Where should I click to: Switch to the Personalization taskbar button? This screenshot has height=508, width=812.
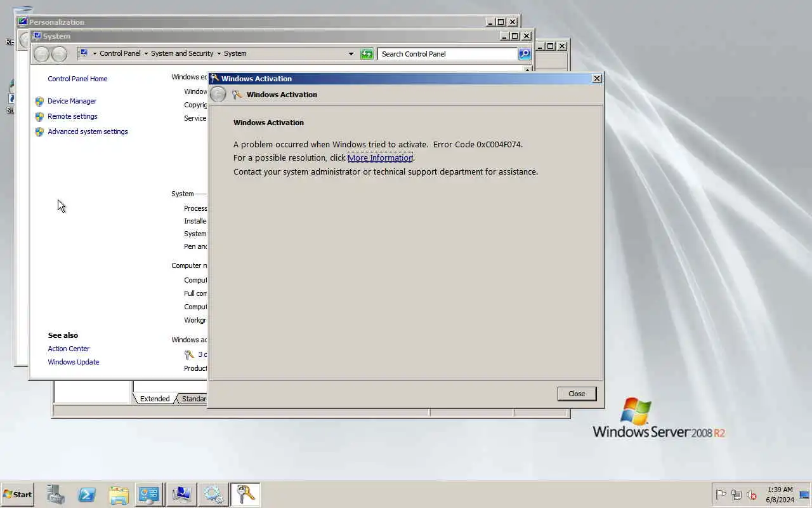(181, 494)
